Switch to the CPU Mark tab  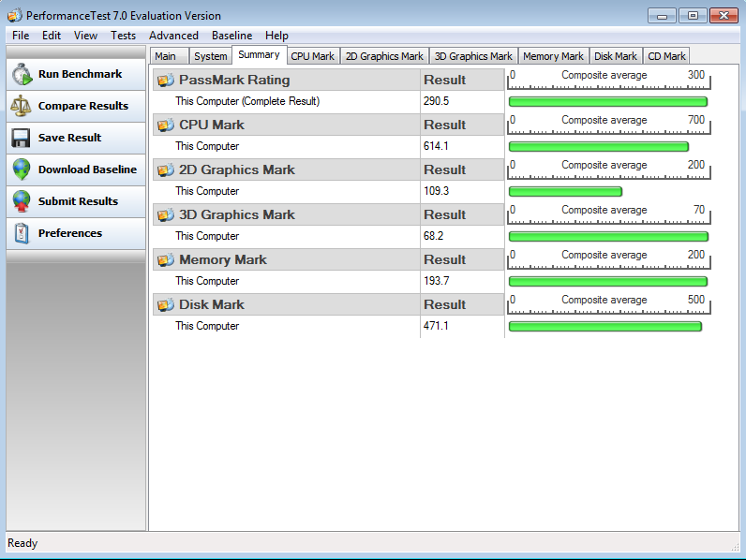coord(313,56)
